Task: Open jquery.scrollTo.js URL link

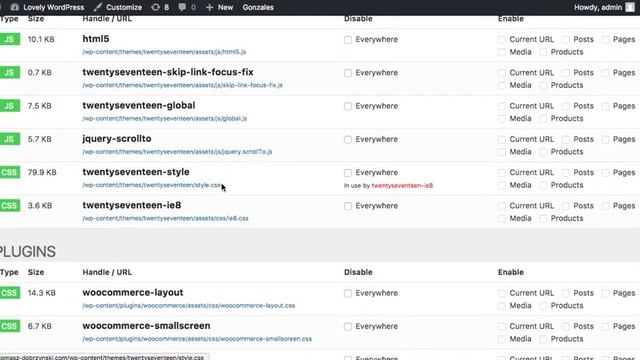Action: 177,152
